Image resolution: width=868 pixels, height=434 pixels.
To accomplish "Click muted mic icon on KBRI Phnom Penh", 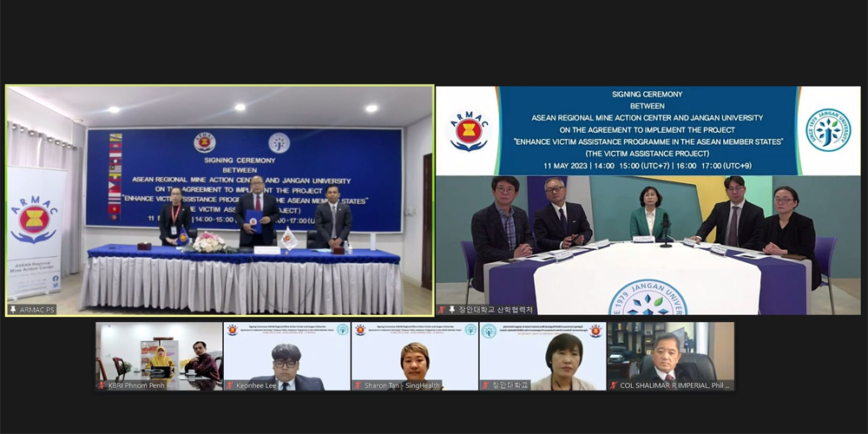I will click(102, 385).
